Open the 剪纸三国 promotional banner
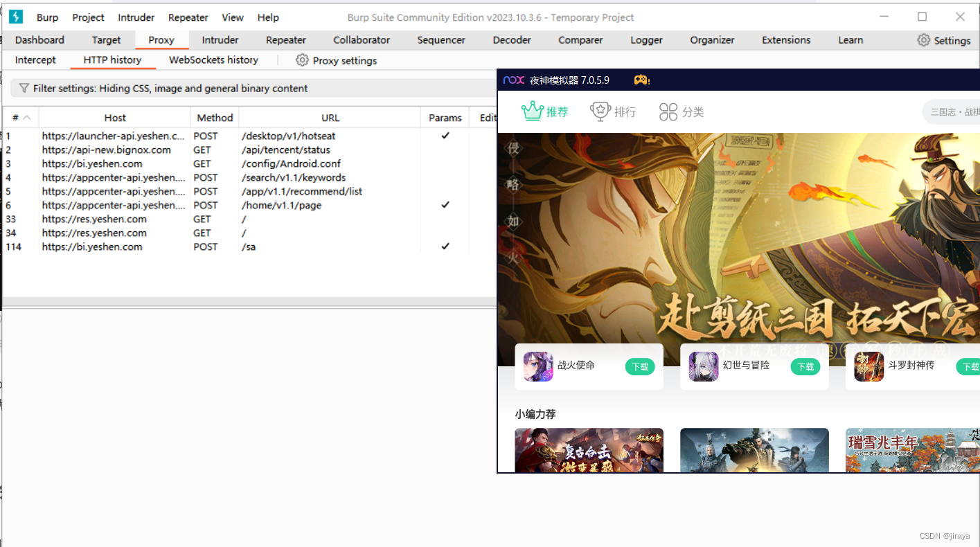Screen dimensions: 980x547 738,249
